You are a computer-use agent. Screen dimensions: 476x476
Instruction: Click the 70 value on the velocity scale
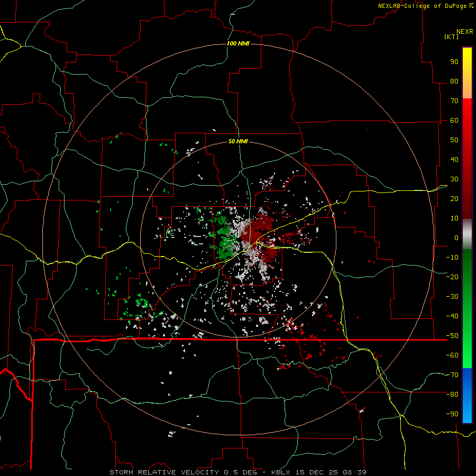(x=454, y=101)
